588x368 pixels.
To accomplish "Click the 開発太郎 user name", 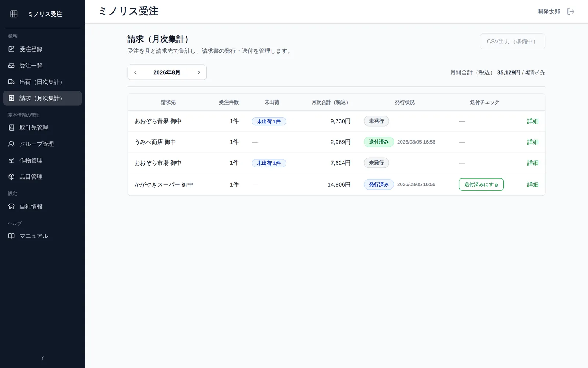I will coord(548,11).
